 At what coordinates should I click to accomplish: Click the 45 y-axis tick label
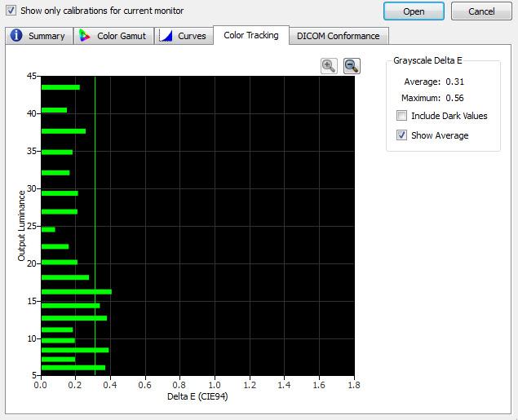(x=32, y=76)
